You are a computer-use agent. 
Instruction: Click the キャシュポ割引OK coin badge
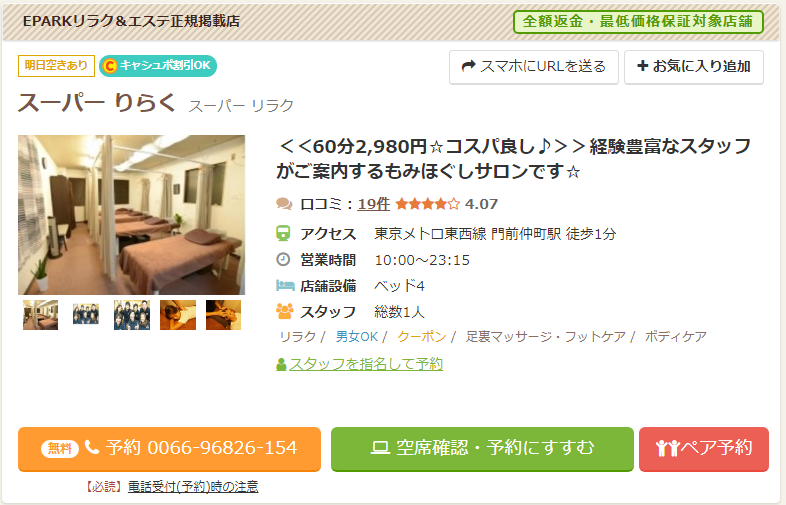pyautogui.click(x=158, y=66)
